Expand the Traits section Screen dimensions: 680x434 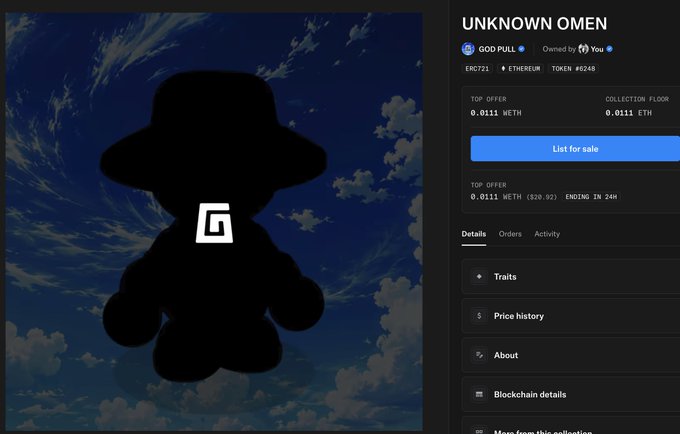tap(571, 277)
